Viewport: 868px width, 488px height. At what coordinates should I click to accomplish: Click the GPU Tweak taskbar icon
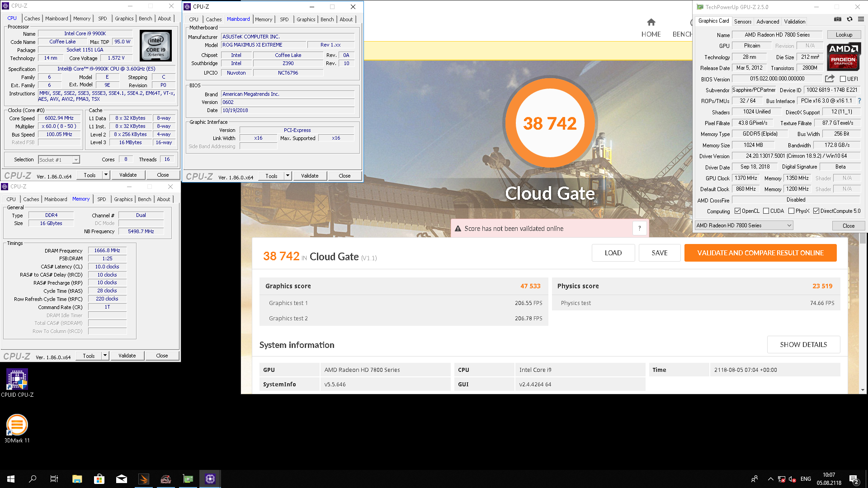pos(166,479)
